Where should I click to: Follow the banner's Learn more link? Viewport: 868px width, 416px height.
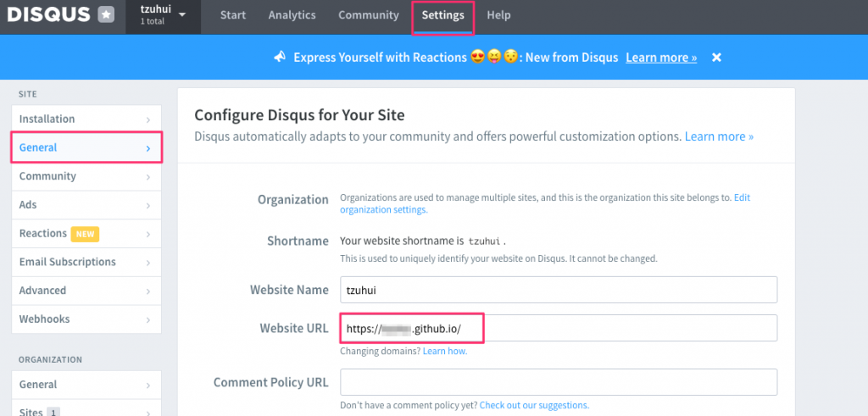tap(661, 58)
